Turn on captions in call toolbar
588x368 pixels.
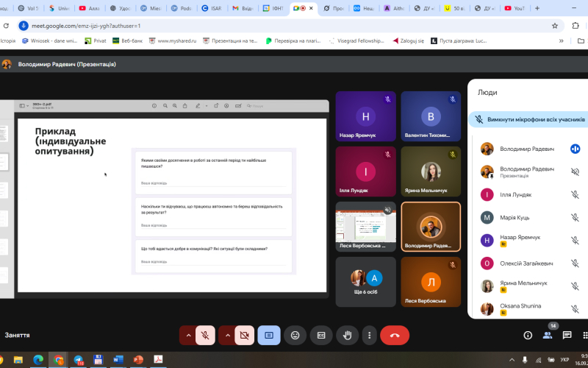(320, 335)
